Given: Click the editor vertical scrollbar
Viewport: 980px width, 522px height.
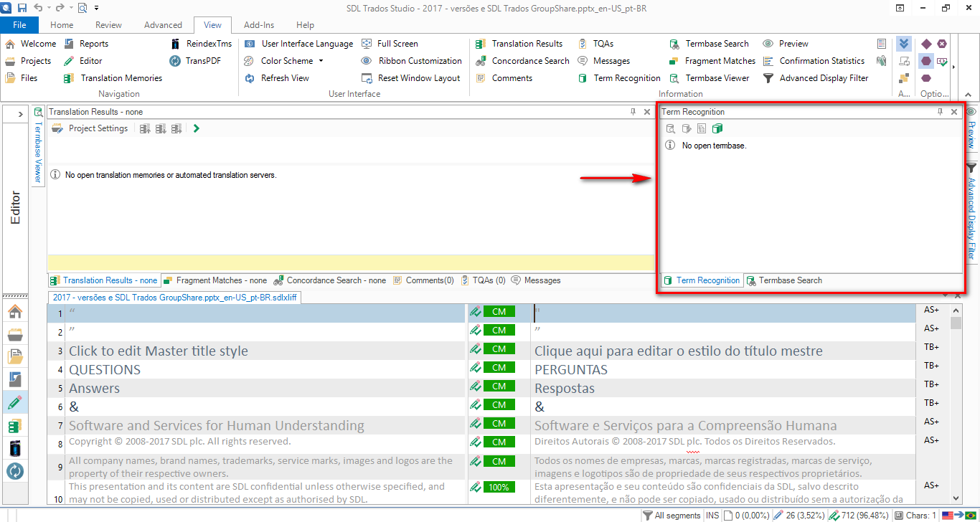Looking at the screenshot, I should pyautogui.click(x=956, y=404).
